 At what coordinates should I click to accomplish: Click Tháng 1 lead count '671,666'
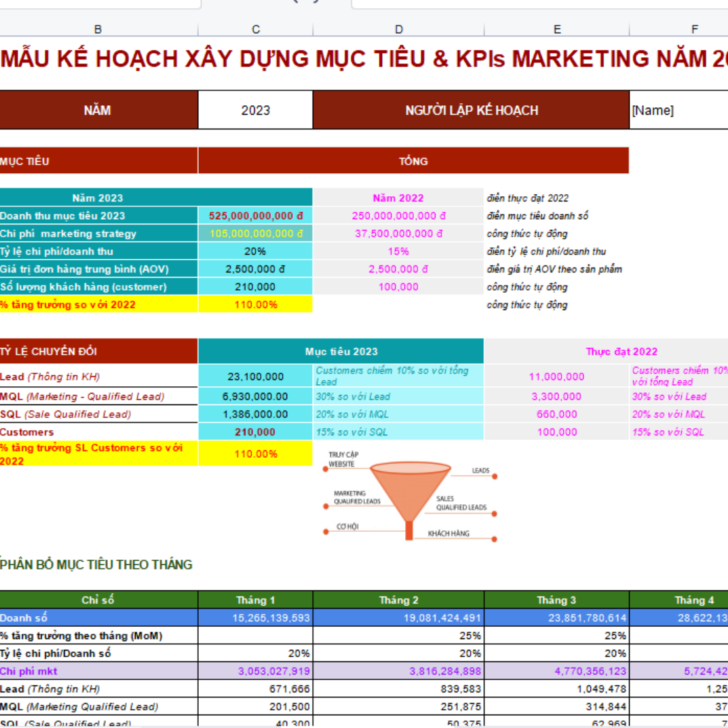pyautogui.click(x=255, y=688)
